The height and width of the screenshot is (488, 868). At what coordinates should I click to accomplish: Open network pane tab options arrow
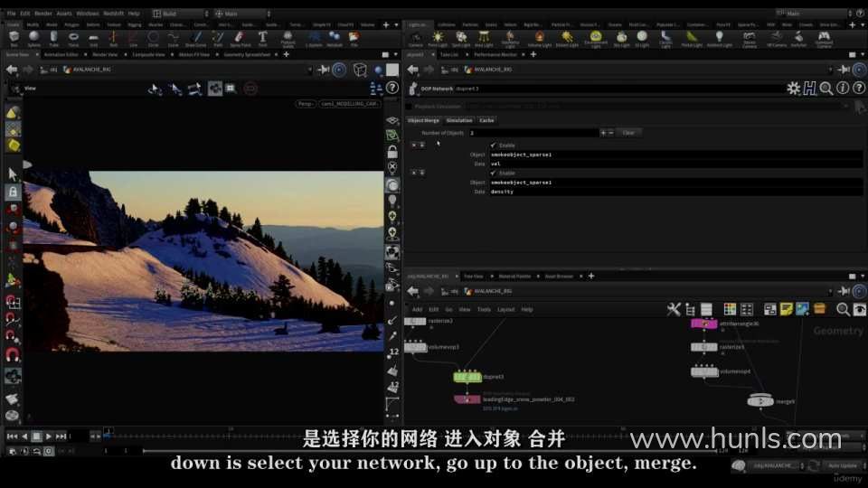[863, 277]
